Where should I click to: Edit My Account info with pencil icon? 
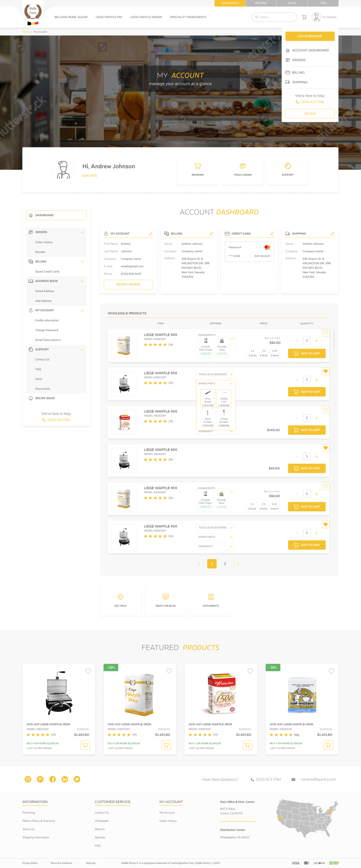[150, 234]
